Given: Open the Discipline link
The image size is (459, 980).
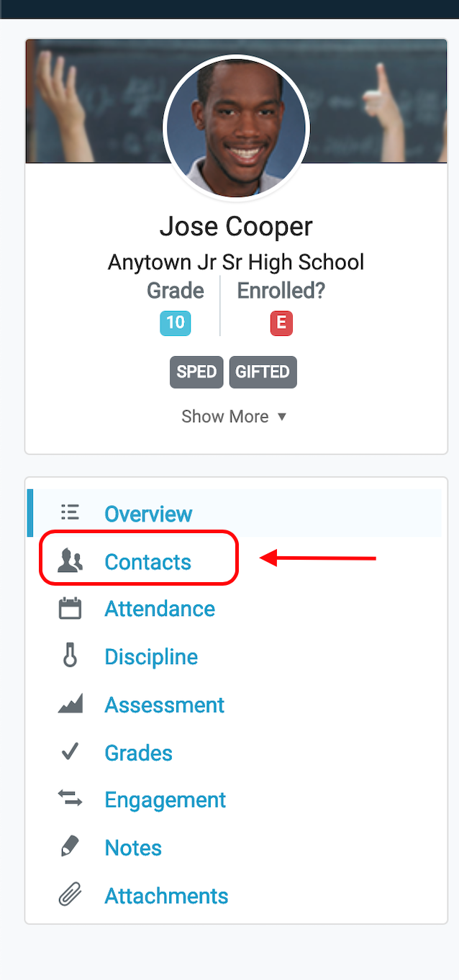Looking at the screenshot, I should pyautogui.click(x=151, y=657).
